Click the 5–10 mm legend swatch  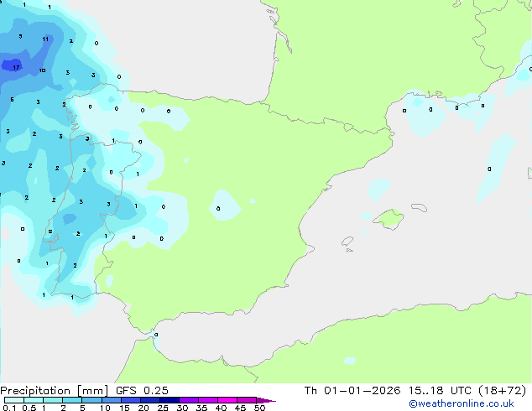click(91, 400)
